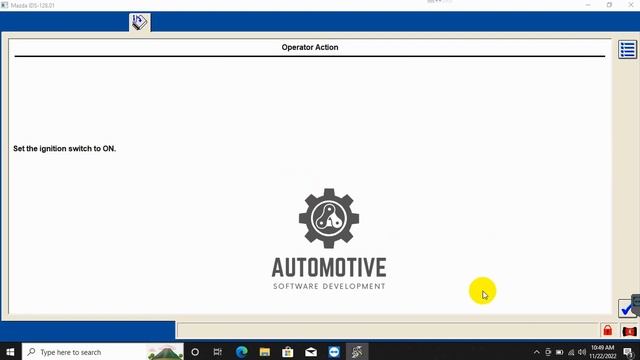Restore down the Mazda IDS window
The height and width of the screenshot is (360, 640).
609,5
